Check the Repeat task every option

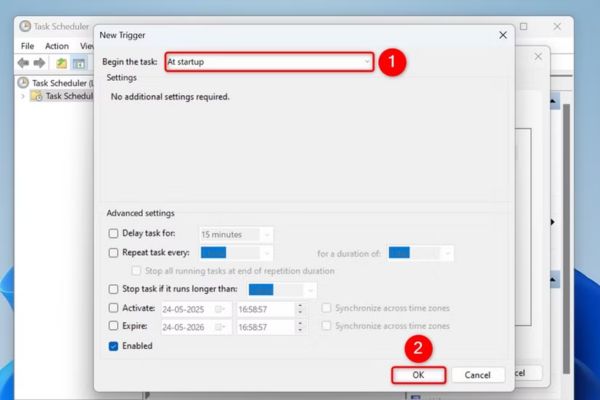(x=113, y=253)
